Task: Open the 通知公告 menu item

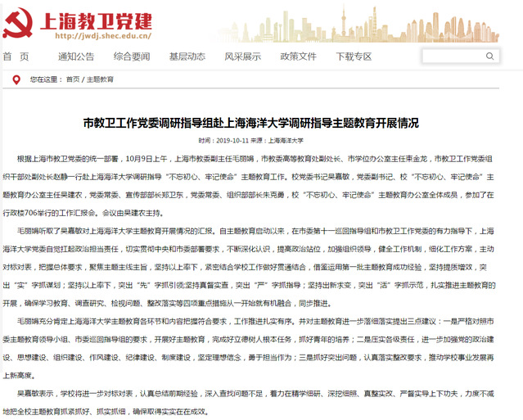Action: click(76, 56)
